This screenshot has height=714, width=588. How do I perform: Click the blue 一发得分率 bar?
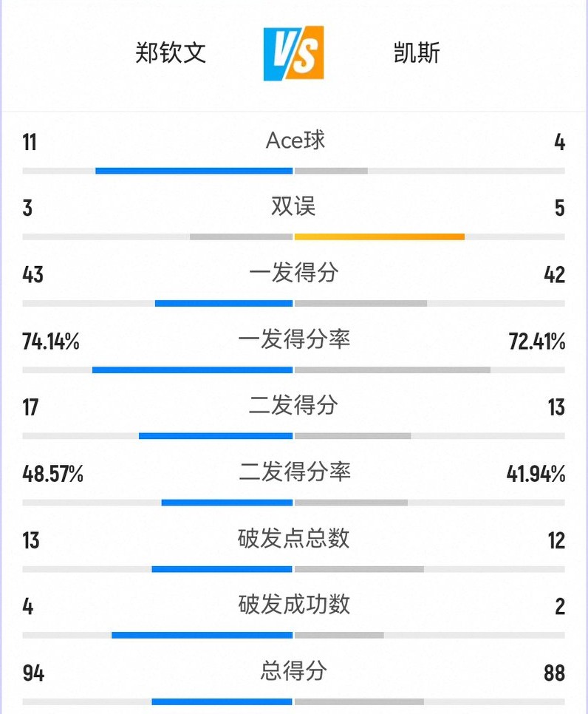point(193,370)
